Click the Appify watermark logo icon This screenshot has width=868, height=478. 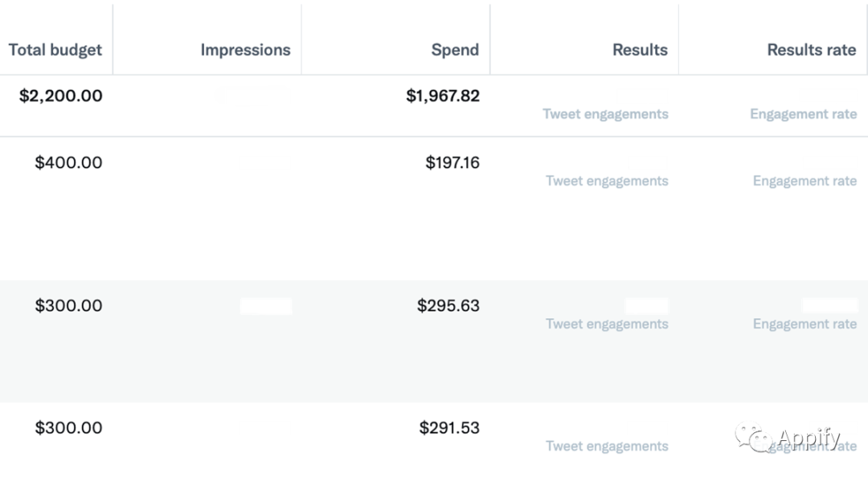(x=753, y=437)
